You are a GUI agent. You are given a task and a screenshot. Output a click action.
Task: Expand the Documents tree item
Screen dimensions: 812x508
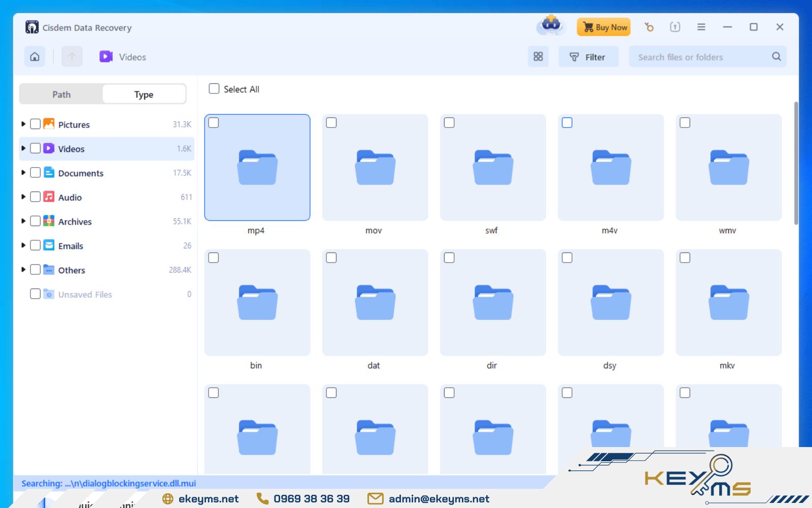point(23,173)
